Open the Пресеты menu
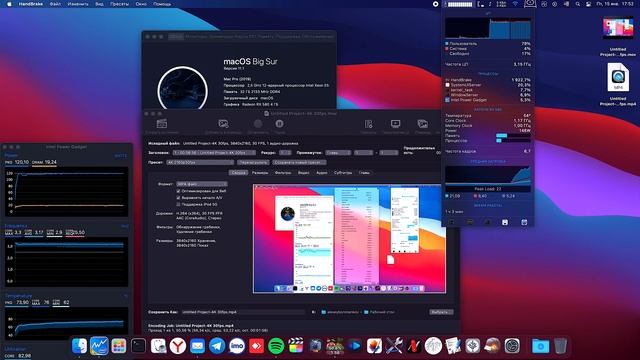The image size is (640, 360). pyautogui.click(x=119, y=4)
